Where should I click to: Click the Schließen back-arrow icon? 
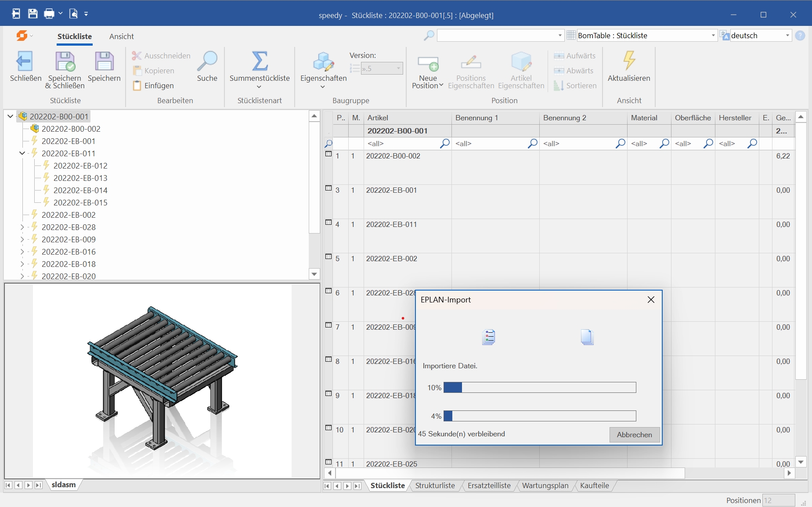(x=25, y=61)
